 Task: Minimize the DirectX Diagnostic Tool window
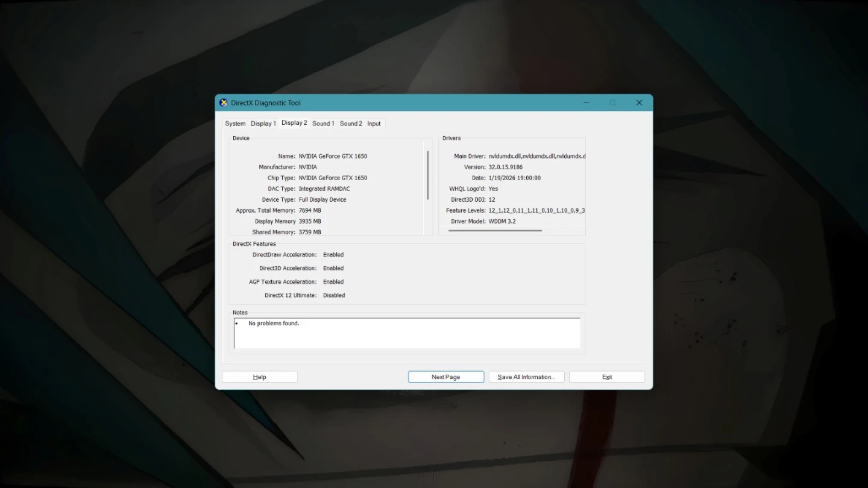click(586, 102)
